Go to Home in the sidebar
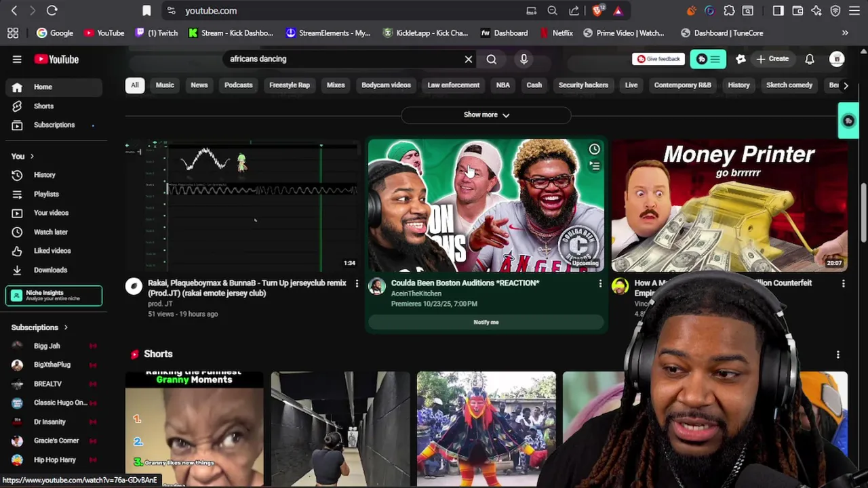The width and height of the screenshot is (868, 488). [53, 87]
